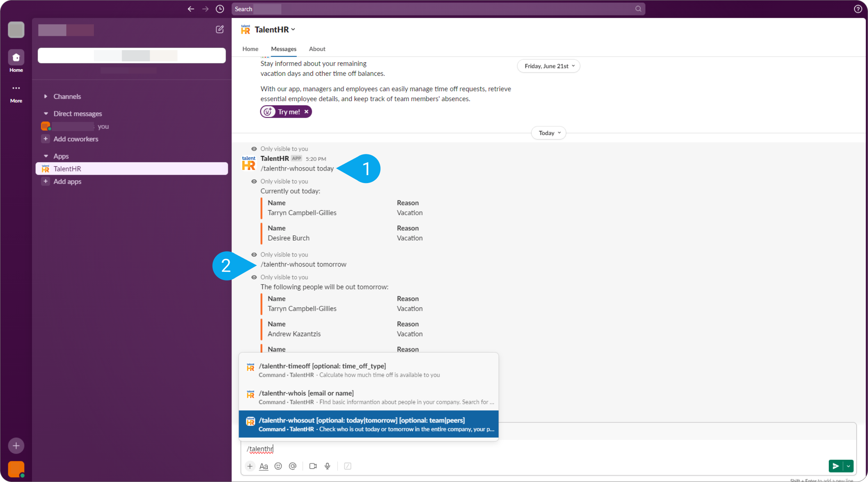The height and width of the screenshot is (482, 868).
Task: Go back in history with the back arrow
Action: tap(191, 9)
